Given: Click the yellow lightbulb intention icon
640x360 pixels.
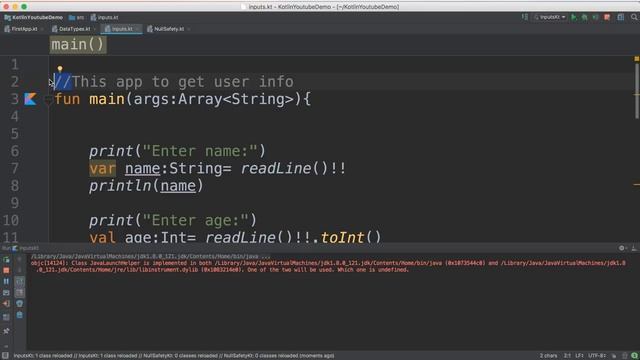Looking at the screenshot, I should pos(60,69).
